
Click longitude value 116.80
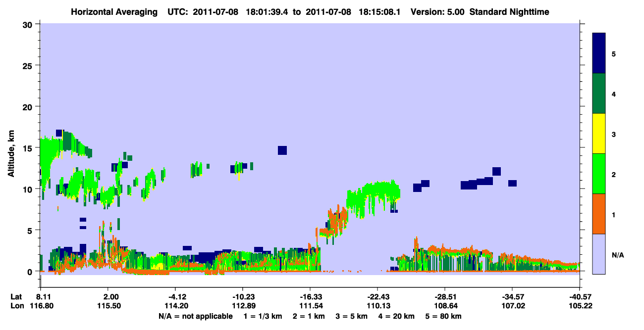[x=41, y=306]
